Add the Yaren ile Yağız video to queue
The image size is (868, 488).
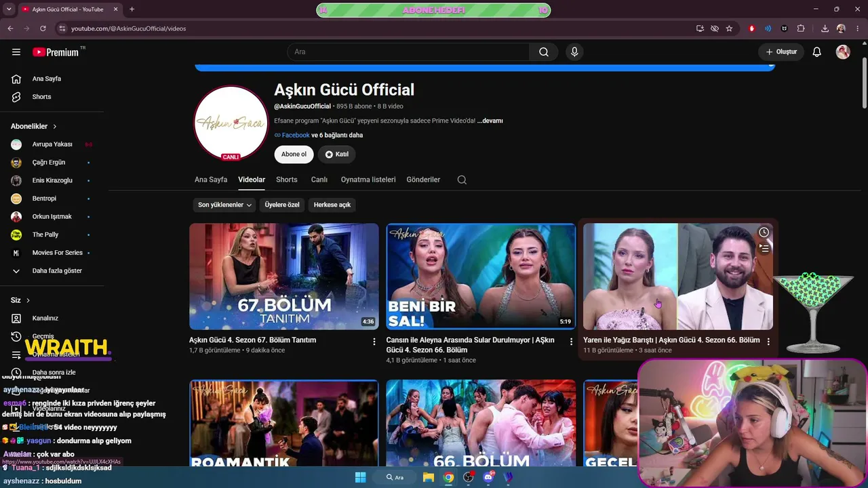(764, 249)
